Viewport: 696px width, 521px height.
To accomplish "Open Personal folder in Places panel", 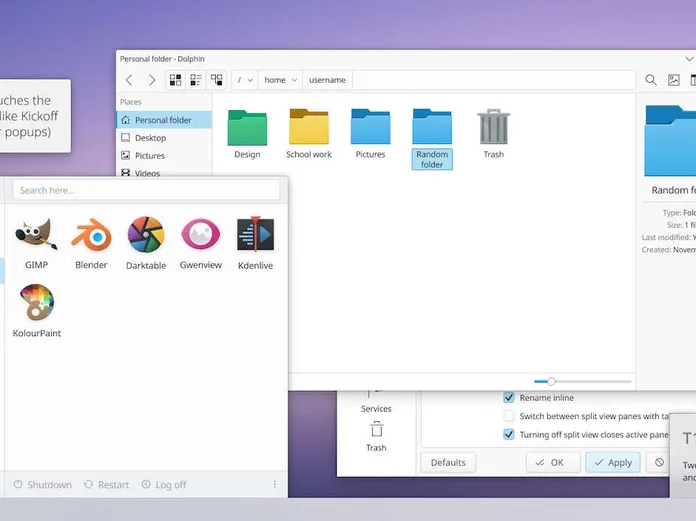I will [x=164, y=120].
